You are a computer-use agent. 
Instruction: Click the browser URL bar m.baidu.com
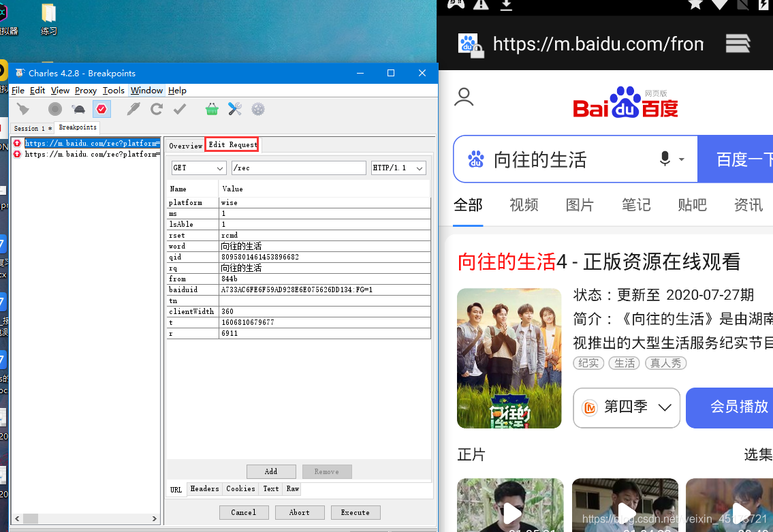598,44
